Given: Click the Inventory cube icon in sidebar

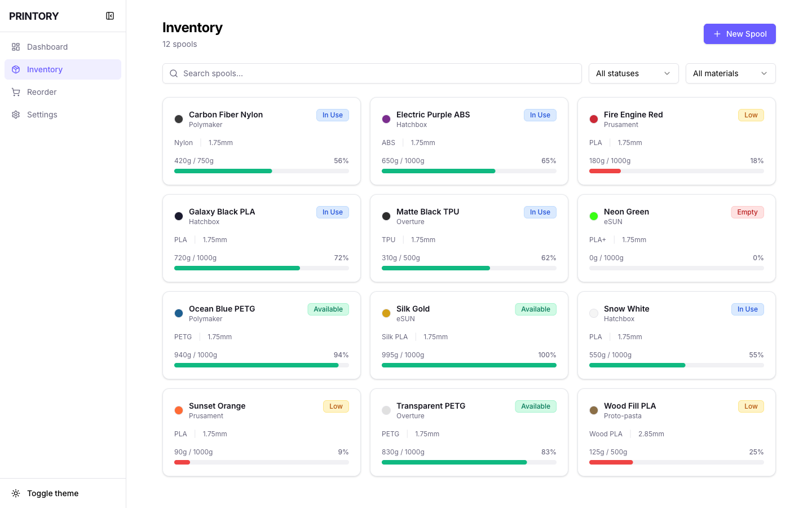Looking at the screenshot, I should [16, 69].
